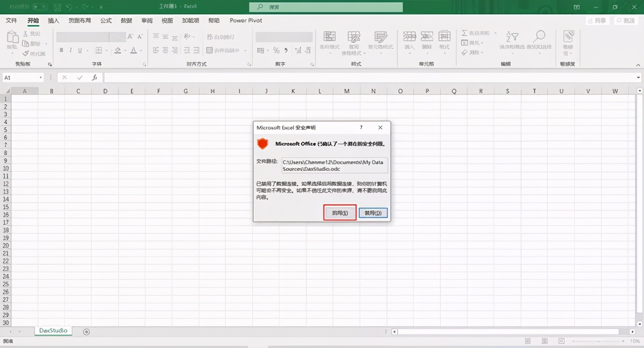Click the Enable button in the security dialog

coord(340,213)
